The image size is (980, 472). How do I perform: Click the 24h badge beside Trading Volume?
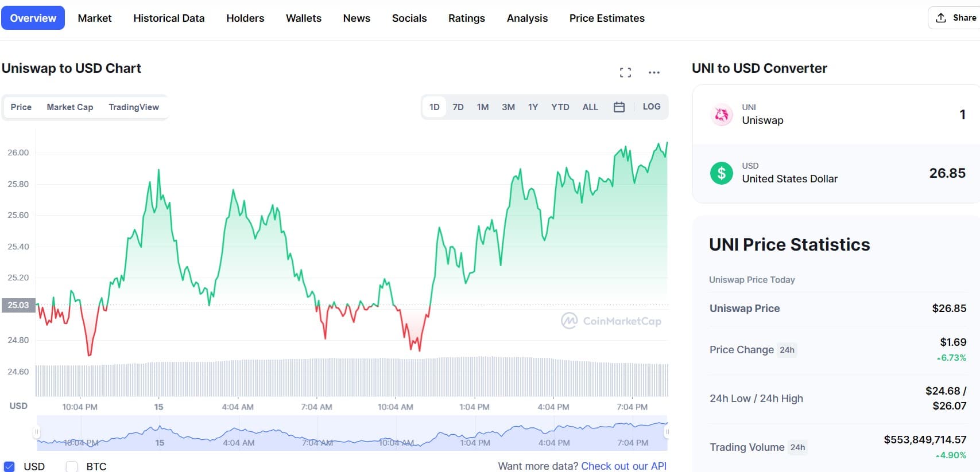pos(797,447)
